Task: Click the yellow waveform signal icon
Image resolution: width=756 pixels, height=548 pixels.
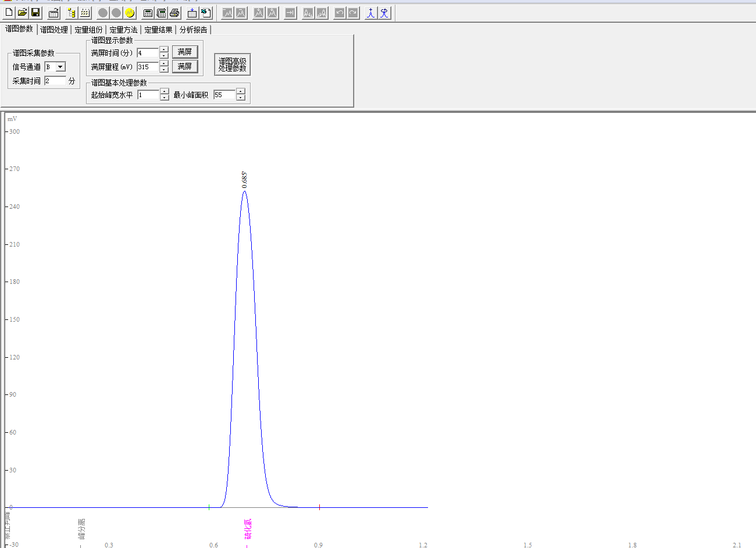Action: [130, 13]
